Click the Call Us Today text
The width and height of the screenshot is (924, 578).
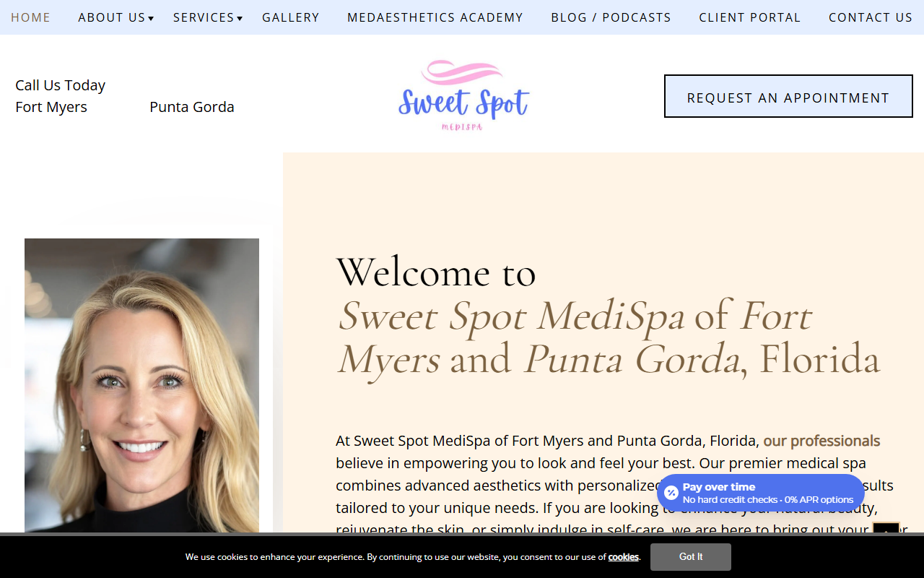60,85
